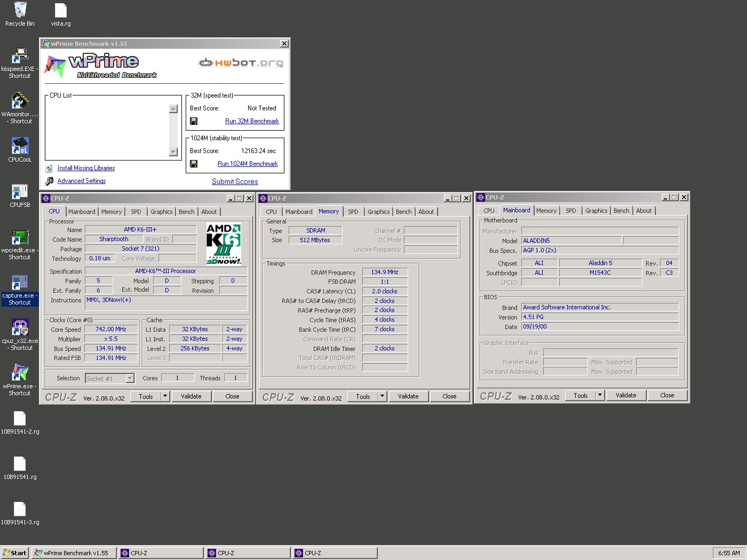Click Validate in CPU-Z Memory window
The width and height of the screenshot is (747, 560).
[408, 396]
